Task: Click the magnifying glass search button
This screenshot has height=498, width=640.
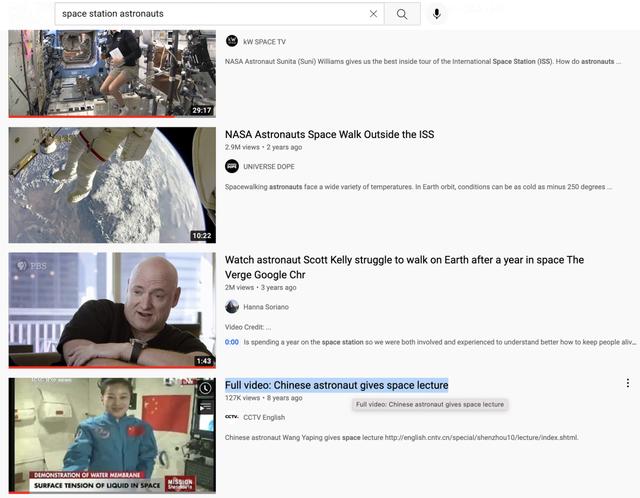Action: (x=402, y=14)
